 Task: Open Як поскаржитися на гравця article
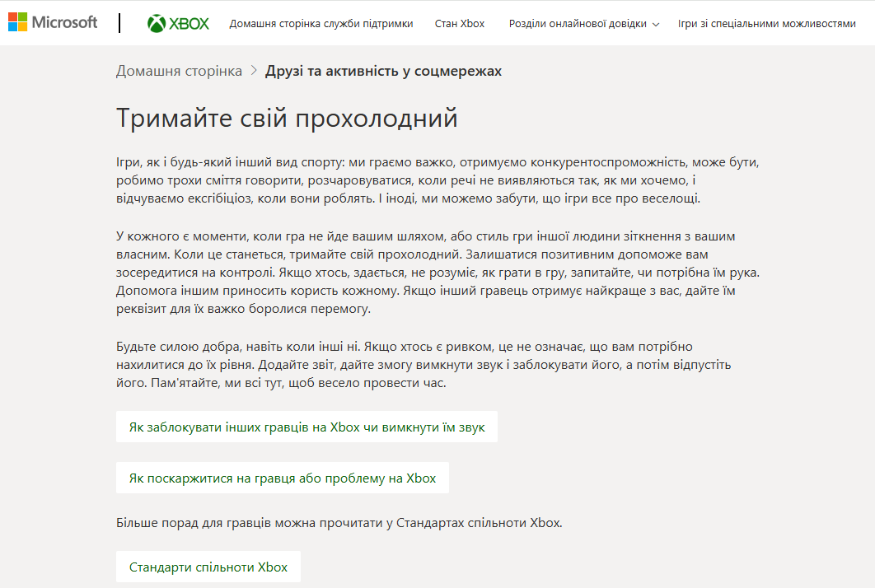pos(283,478)
